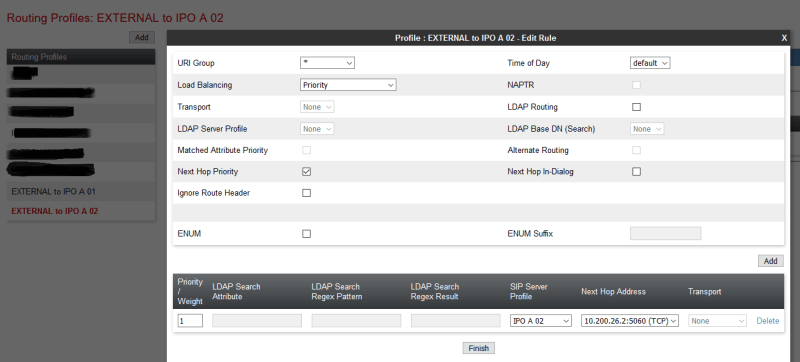
Task: Click the LDAP Search Regex Result field
Action: pos(456,321)
